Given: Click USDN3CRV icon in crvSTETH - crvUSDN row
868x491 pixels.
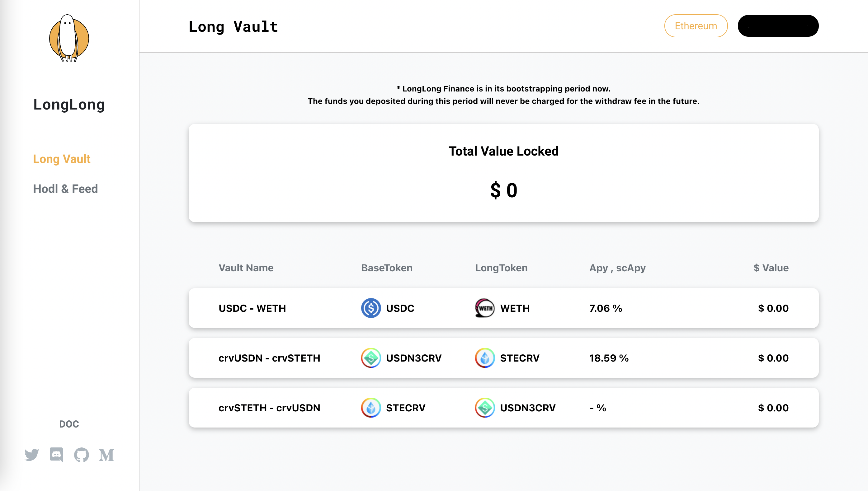Looking at the screenshot, I should point(485,408).
